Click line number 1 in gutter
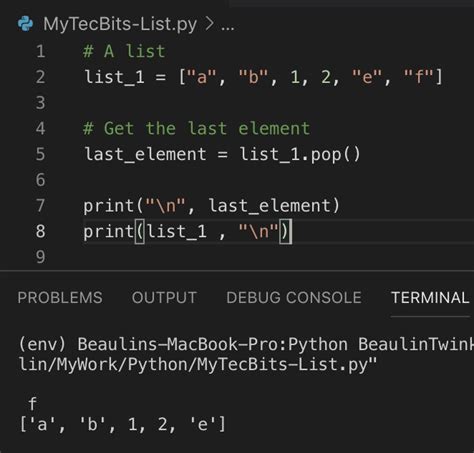474x453 pixels. (x=41, y=51)
